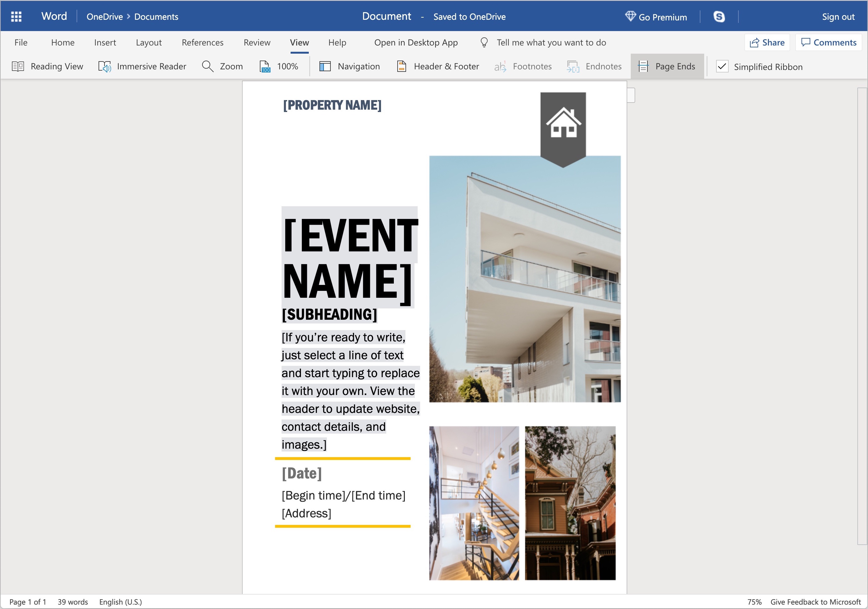The width and height of the screenshot is (868, 609).
Task: Click the vertical scrollbar on the right
Action: click(x=862, y=316)
